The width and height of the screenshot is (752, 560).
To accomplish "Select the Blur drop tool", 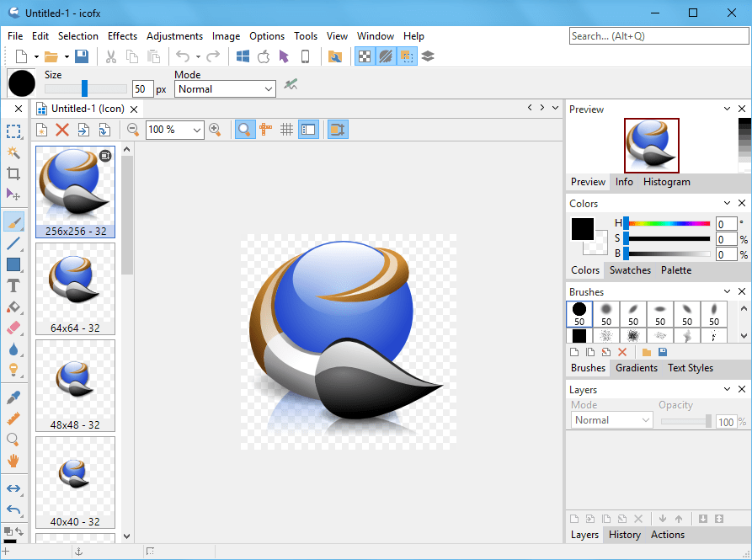I will pos(13,349).
